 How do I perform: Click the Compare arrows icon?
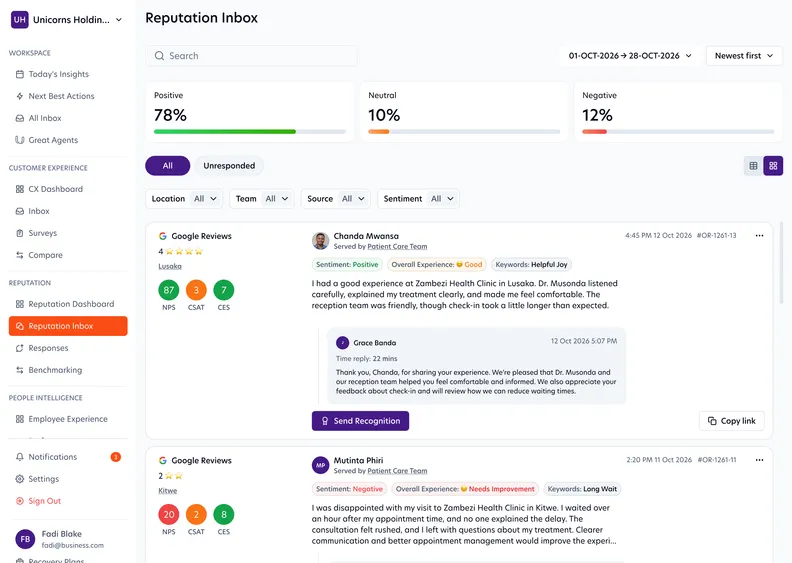point(20,255)
